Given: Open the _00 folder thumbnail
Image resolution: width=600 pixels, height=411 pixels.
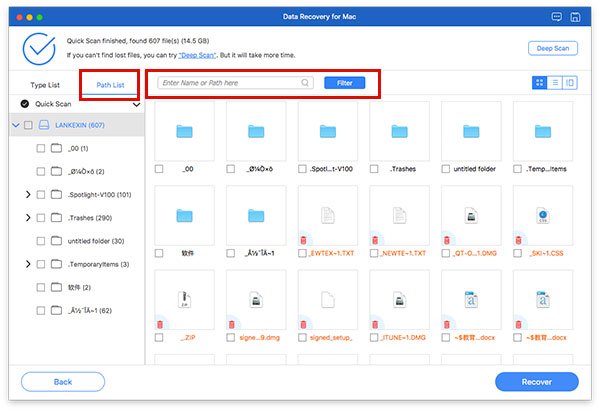Looking at the screenshot, I should coord(184,131).
